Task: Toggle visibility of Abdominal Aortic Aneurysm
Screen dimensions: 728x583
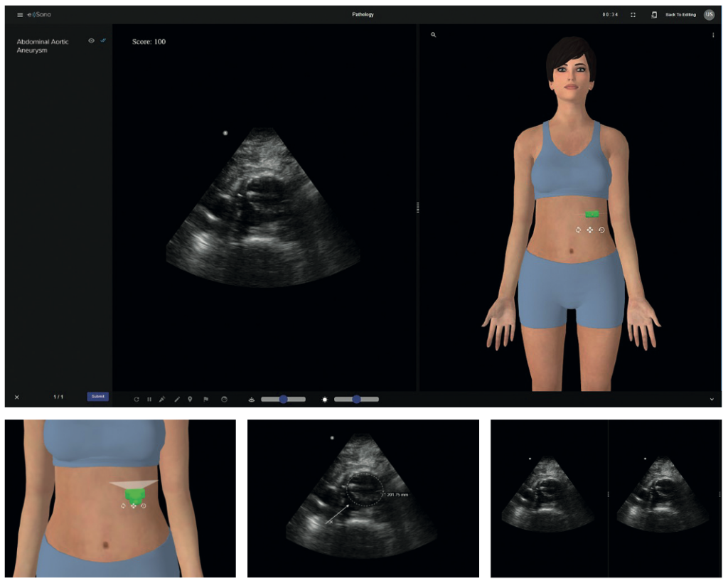Action: click(91, 41)
